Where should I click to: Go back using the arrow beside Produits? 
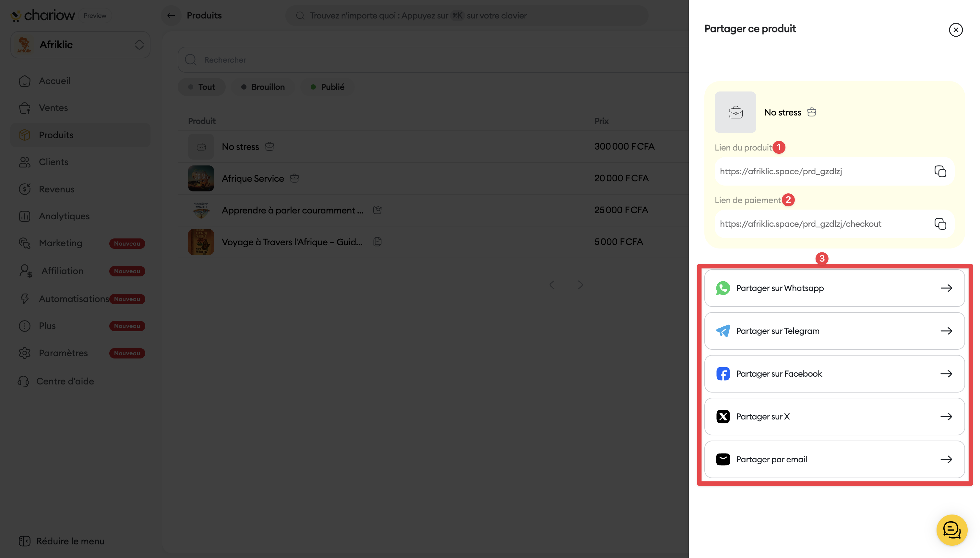click(171, 16)
